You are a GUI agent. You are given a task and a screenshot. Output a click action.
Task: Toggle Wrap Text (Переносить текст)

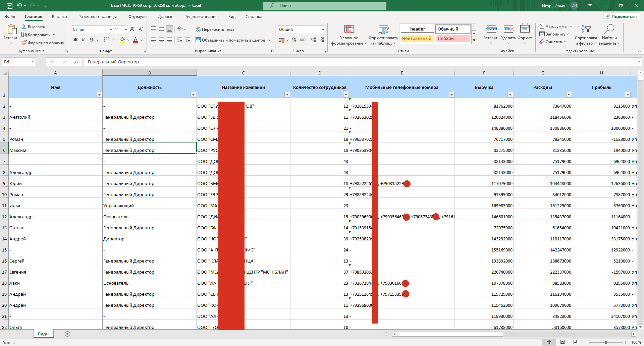pos(215,30)
